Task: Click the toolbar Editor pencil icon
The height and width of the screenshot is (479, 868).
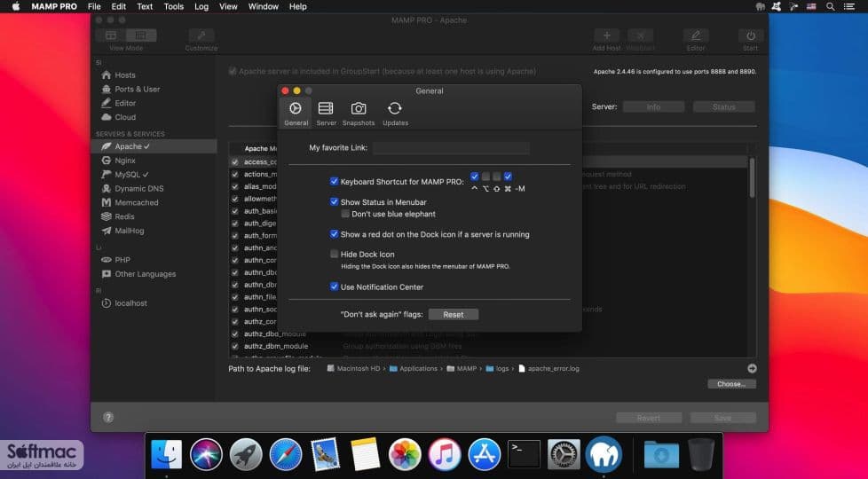Action: [696, 35]
